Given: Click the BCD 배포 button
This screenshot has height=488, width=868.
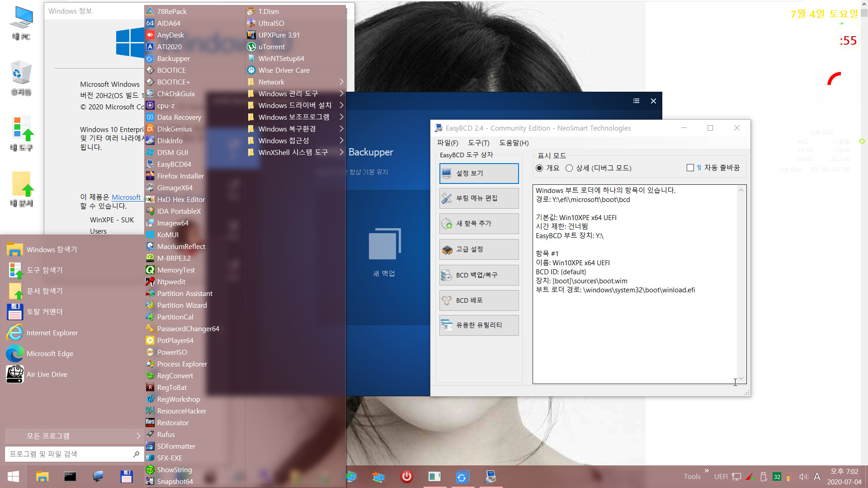Looking at the screenshot, I should [479, 300].
